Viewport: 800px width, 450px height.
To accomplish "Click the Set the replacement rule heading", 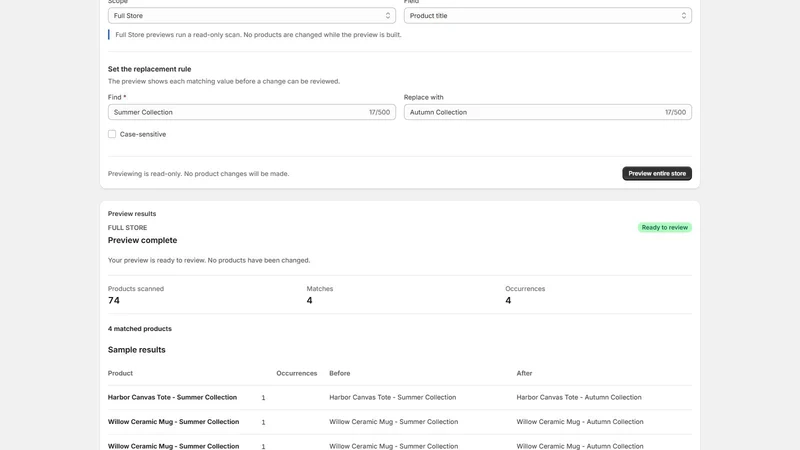I will tap(149, 69).
